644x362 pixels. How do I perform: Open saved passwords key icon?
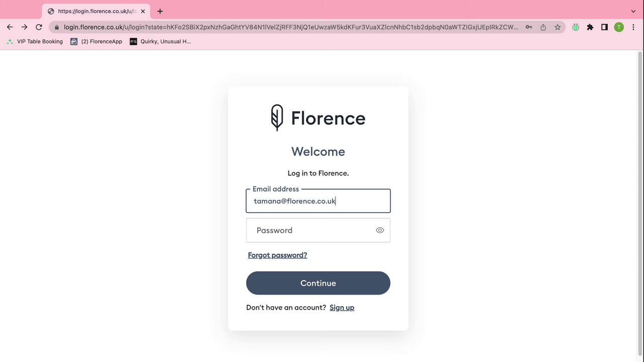tap(528, 27)
